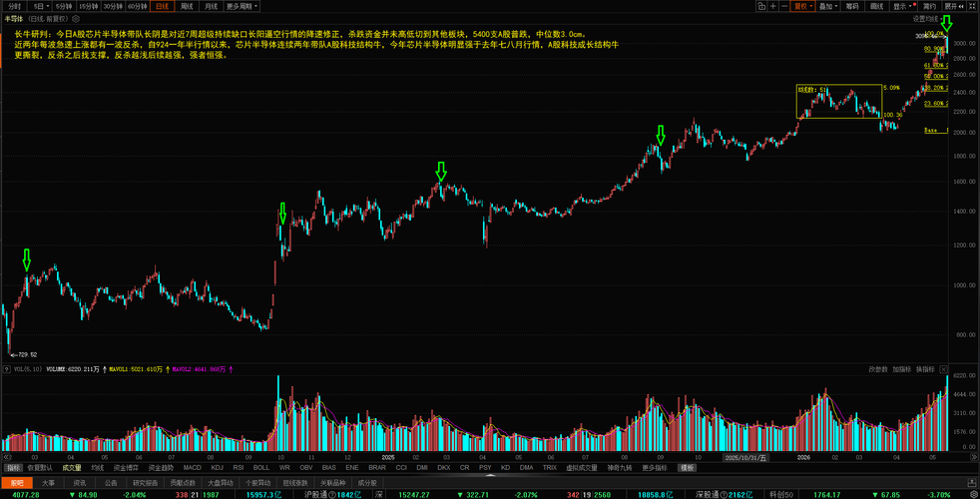Click 恢复默认 to reset indicators
This screenshot has width=980, height=499.
[40, 467]
